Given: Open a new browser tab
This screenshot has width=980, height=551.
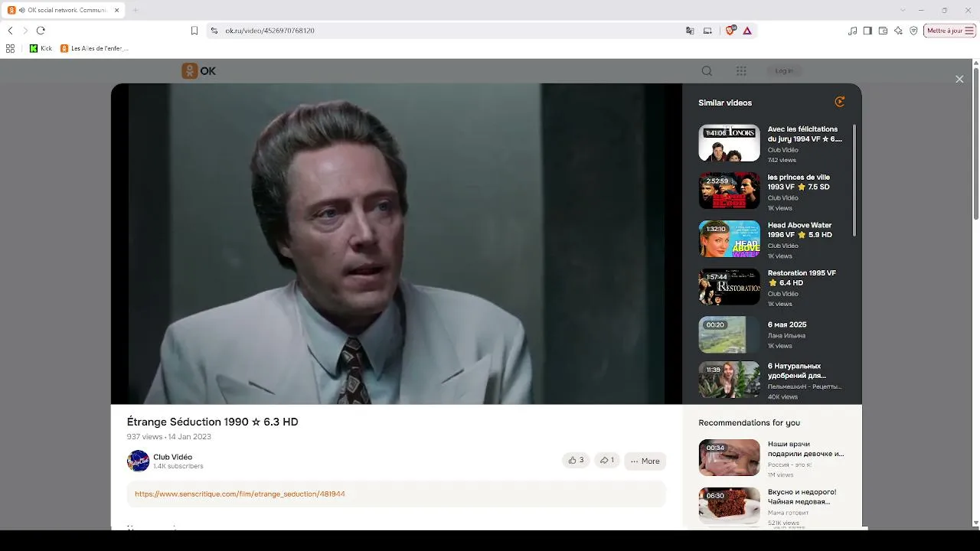Looking at the screenshot, I should click(x=136, y=10).
